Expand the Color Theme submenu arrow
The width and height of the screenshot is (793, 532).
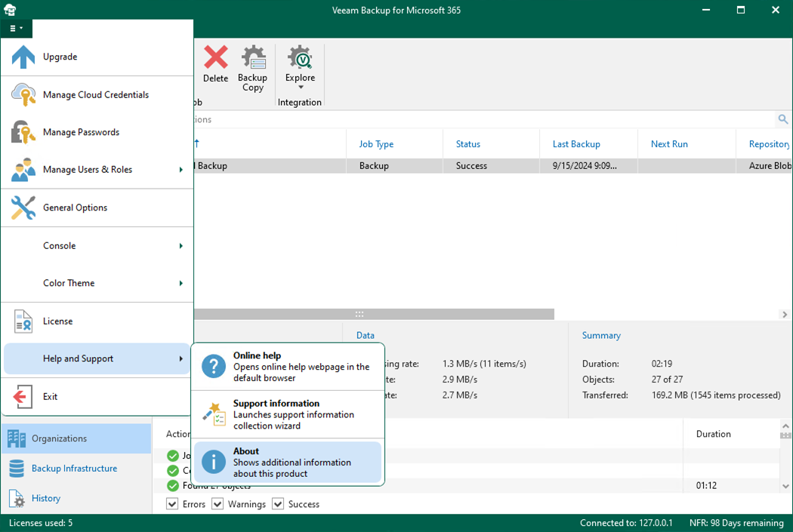(x=181, y=284)
